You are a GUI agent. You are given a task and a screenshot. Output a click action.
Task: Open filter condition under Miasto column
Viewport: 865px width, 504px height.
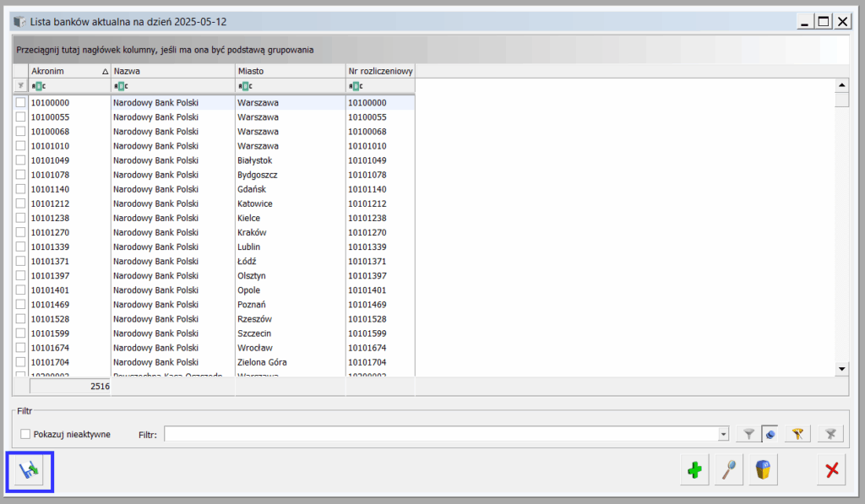244,86
